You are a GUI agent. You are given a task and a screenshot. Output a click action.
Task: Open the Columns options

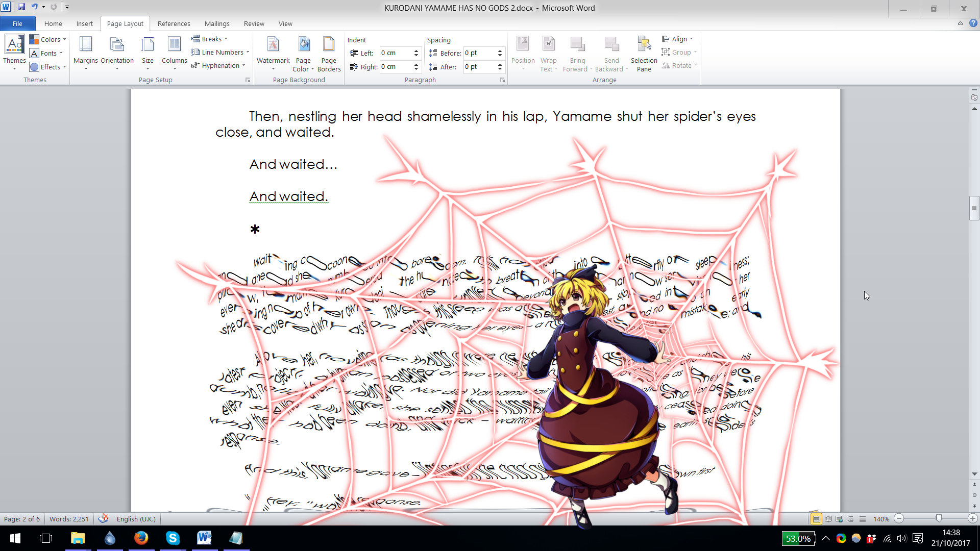click(x=175, y=53)
